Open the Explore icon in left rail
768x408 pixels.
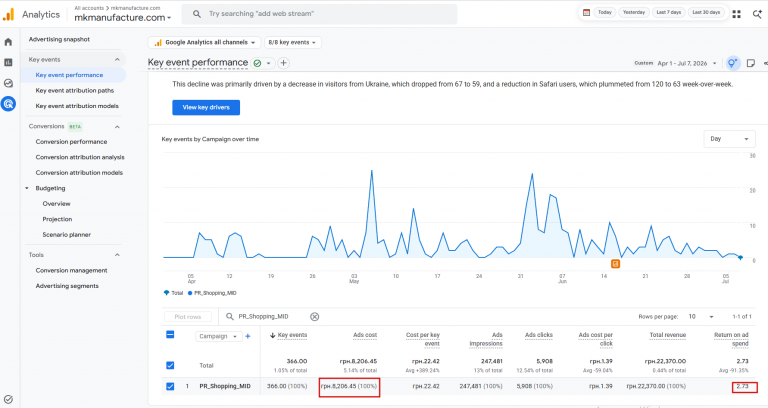tap(8, 83)
